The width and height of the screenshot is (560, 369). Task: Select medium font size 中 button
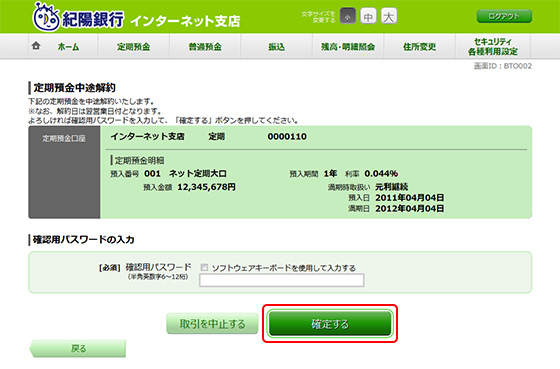click(368, 16)
